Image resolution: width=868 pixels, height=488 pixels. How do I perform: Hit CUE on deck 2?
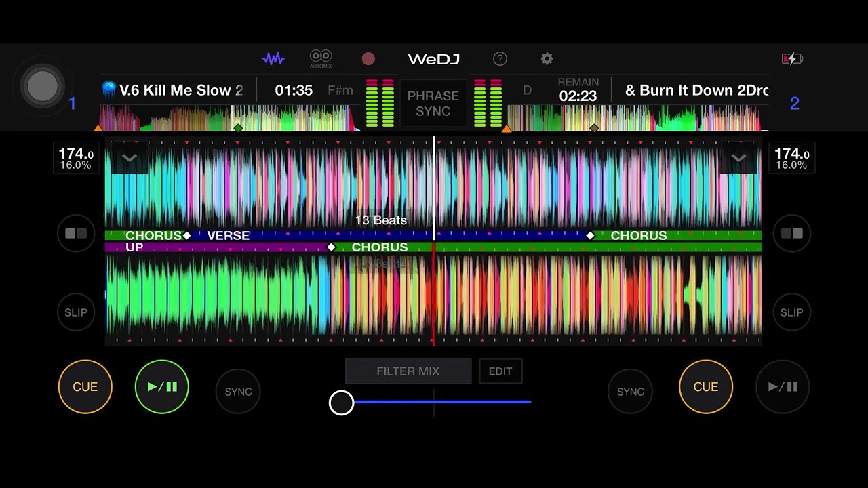coord(706,387)
